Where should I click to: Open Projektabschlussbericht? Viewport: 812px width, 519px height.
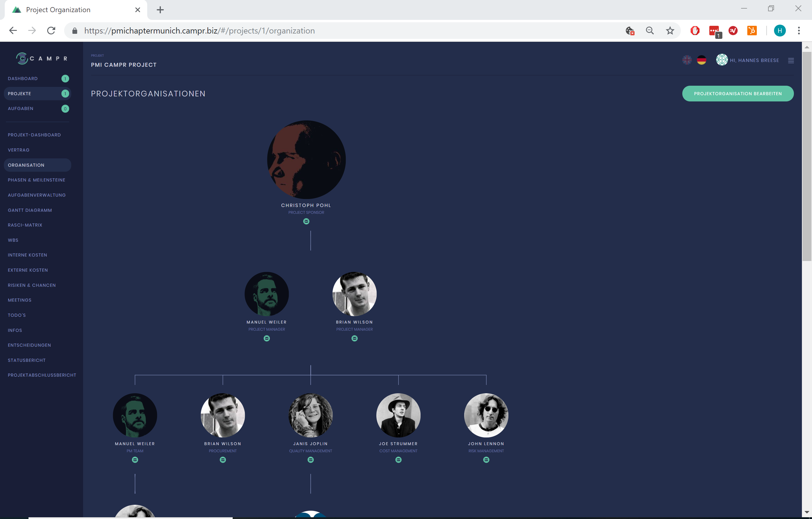(x=42, y=375)
